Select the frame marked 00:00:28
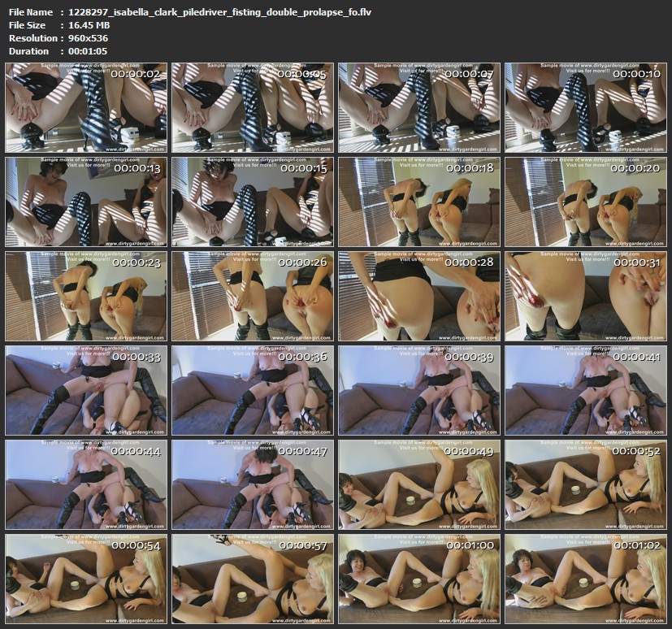 (418, 296)
